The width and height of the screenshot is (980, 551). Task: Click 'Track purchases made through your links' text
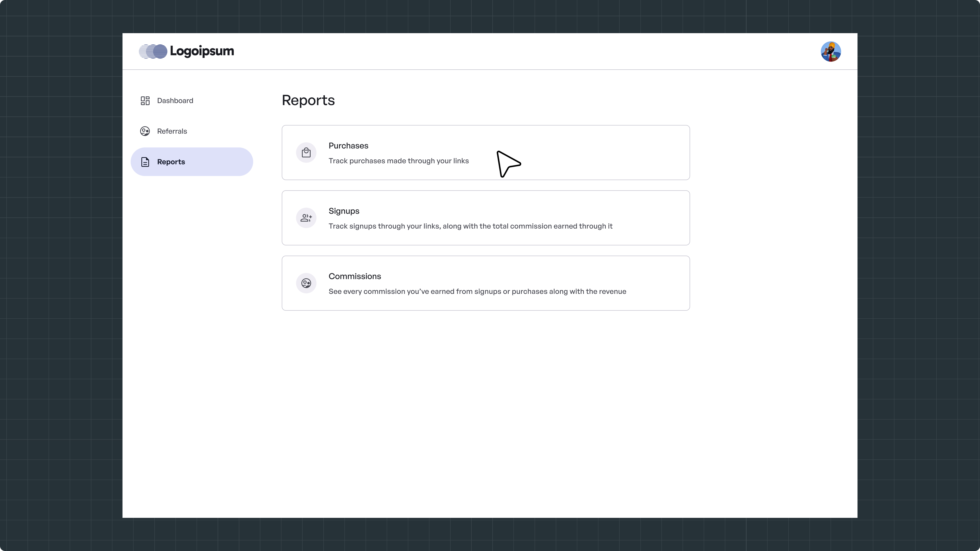pyautogui.click(x=398, y=161)
